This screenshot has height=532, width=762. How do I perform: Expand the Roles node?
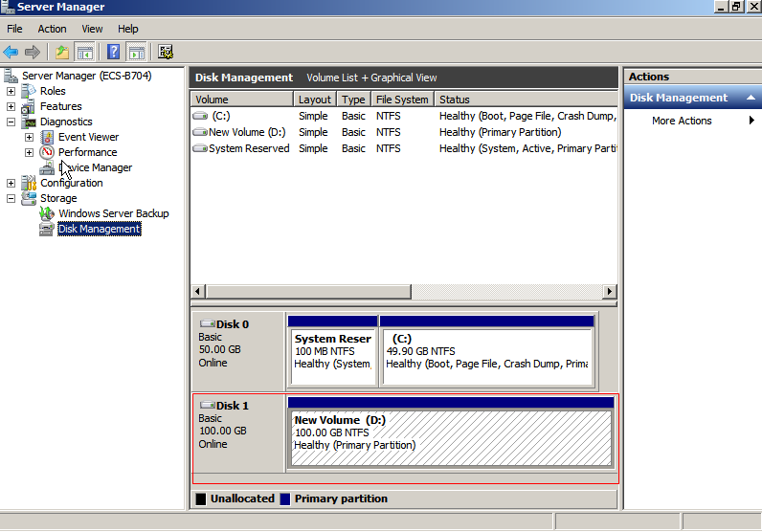(11, 91)
